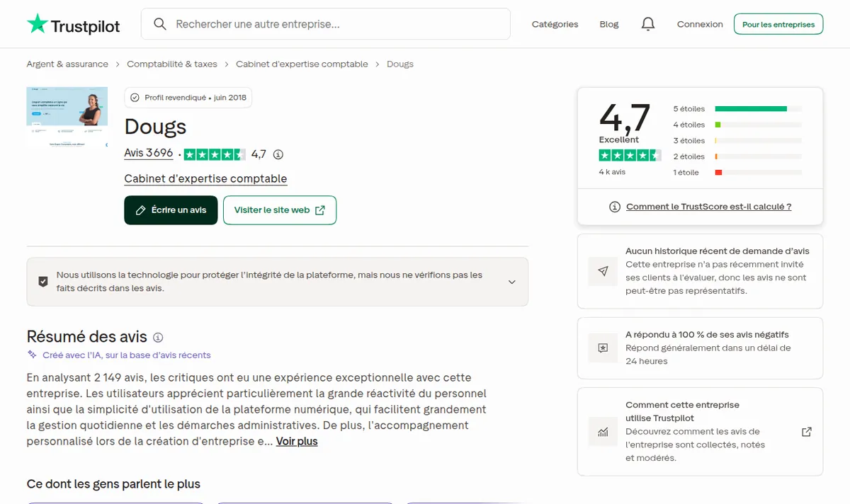Click the Dougs breadcrumb item
Screen dimensions: 850x504
point(399,64)
